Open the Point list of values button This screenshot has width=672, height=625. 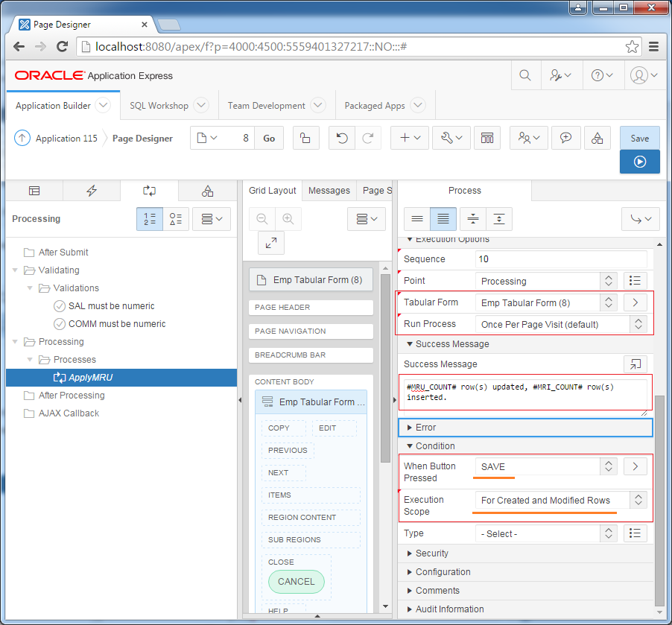pyautogui.click(x=635, y=281)
